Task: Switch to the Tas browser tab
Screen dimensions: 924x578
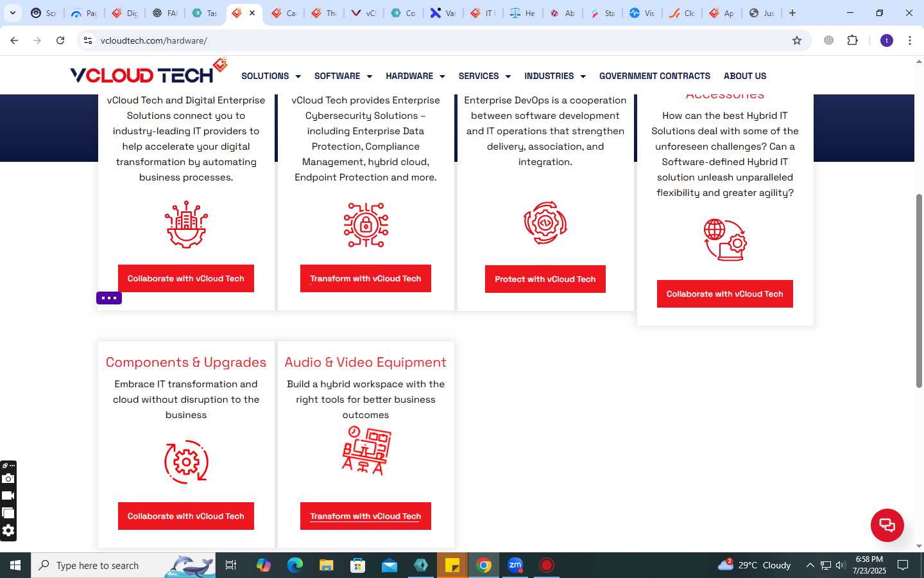Action: click(205, 13)
